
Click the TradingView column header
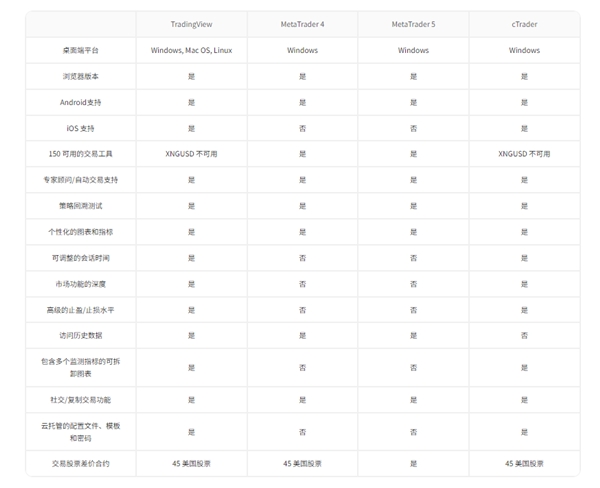(x=191, y=24)
